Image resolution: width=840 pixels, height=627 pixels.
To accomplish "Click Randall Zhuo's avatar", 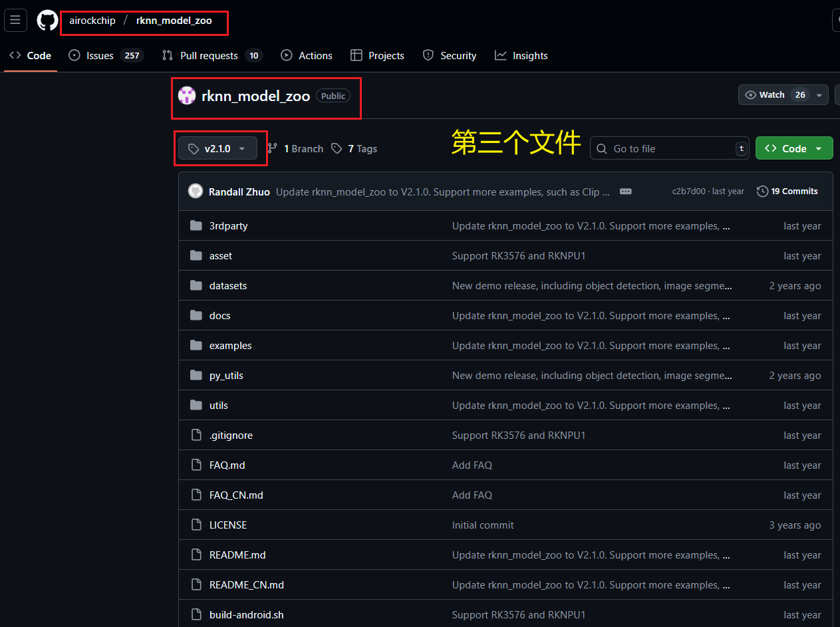I will pyautogui.click(x=195, y=191).
